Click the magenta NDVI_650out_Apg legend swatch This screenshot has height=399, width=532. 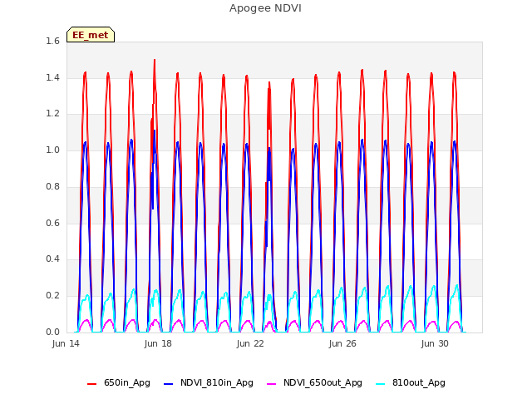pos(272,384)
